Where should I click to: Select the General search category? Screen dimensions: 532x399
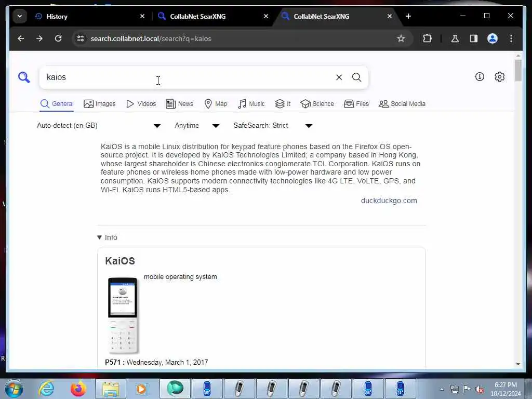[x=57, y=104]
